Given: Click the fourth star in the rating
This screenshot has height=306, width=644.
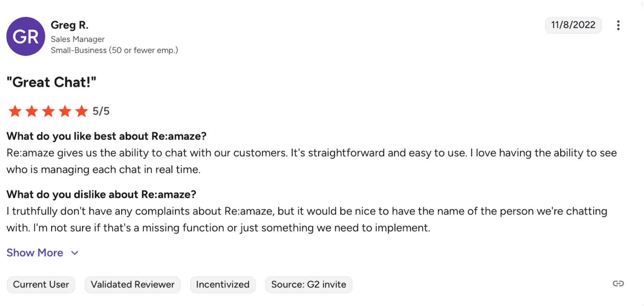Looking at the screenshot, I should tap(65, 111).
